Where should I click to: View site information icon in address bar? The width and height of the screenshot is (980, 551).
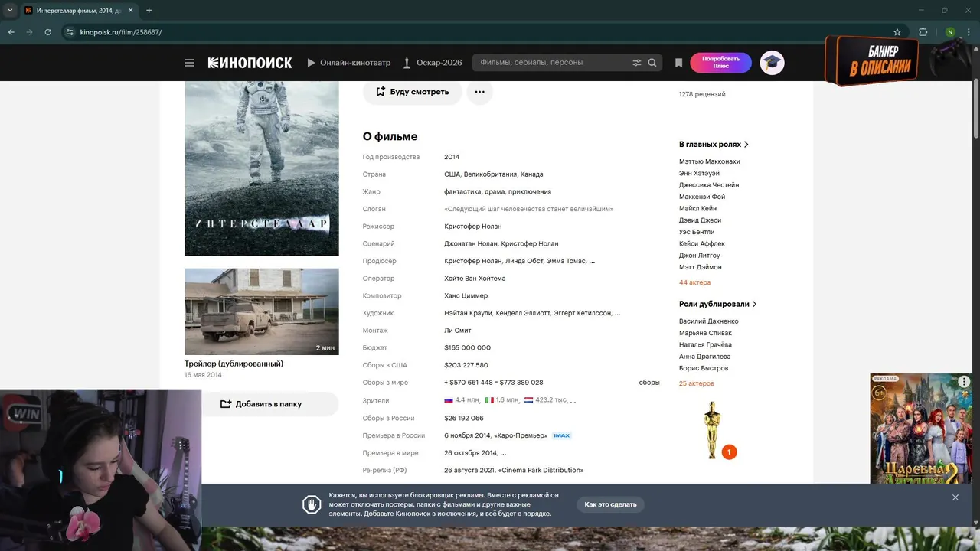click(70, 32)
